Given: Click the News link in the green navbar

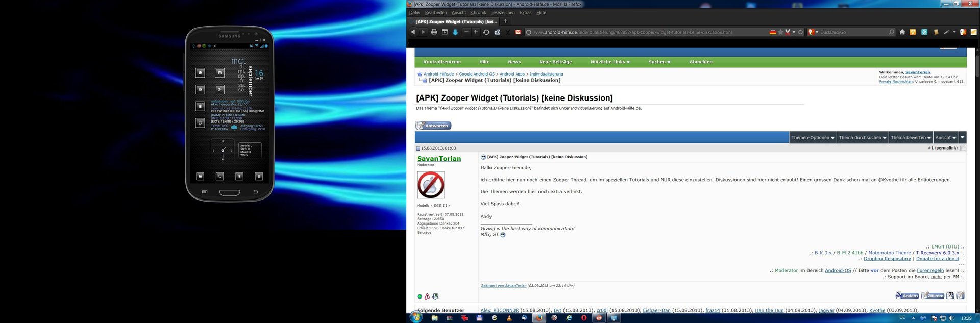Looking at the screenshot, I should point(514,62).
